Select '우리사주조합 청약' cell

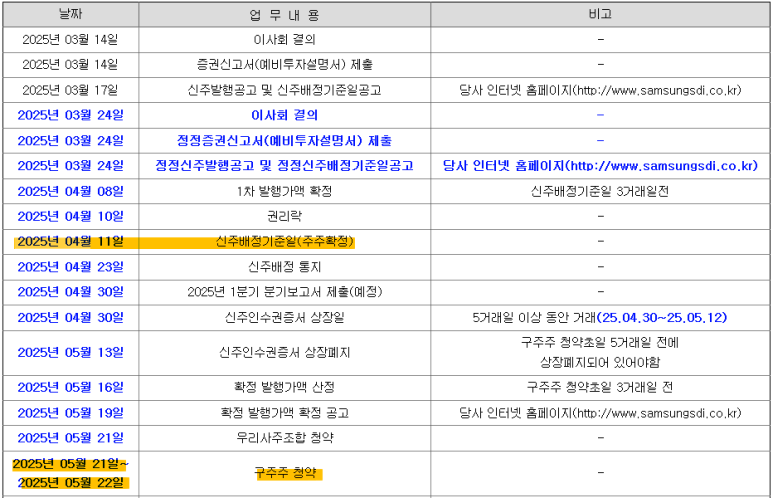[284, 438]
